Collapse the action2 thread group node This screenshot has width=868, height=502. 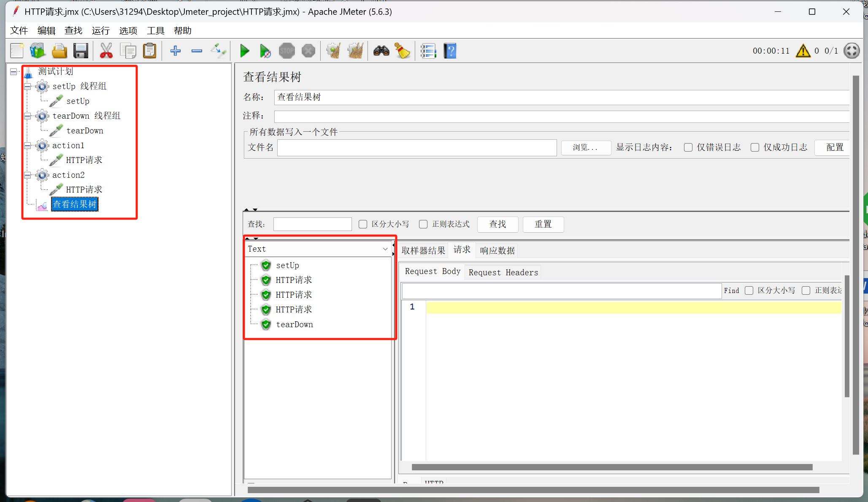pyautogui.click(x=28, y=175)
